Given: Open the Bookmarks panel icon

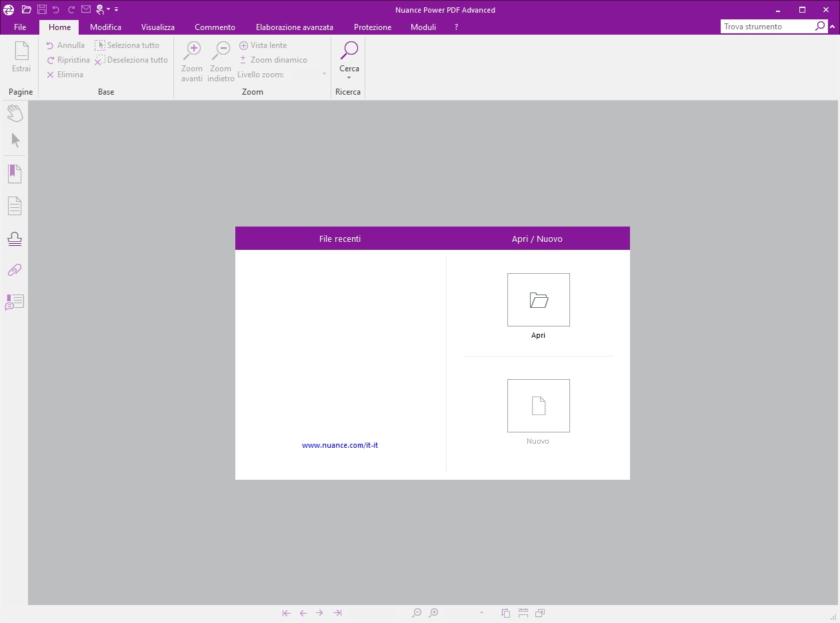Looking at the screenshot, I should pos(15,174).
